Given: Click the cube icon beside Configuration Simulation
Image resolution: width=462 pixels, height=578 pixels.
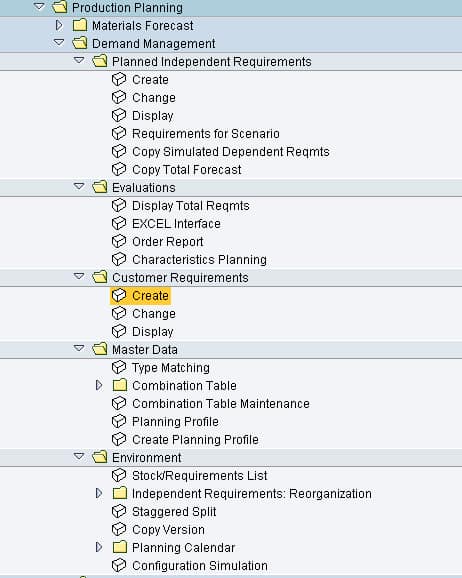Looking at the screenshot, I should pyautogui.click(x=119, y=565).
